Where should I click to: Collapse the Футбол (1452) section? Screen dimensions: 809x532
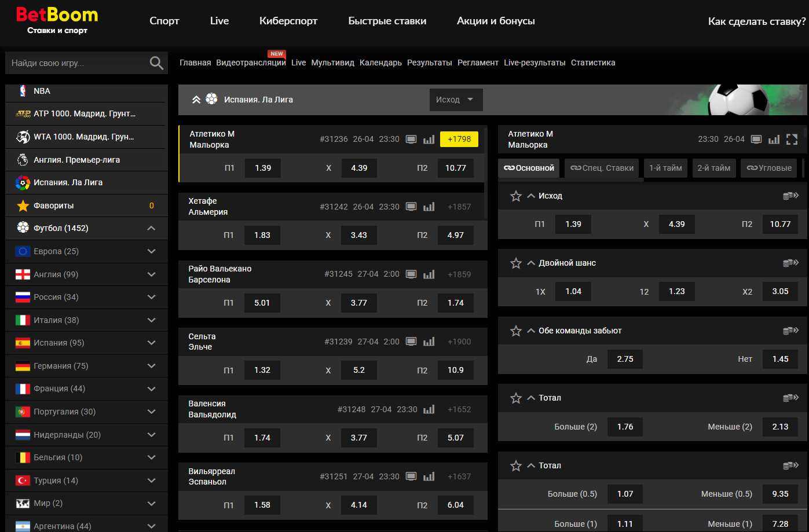pos(151,228)
